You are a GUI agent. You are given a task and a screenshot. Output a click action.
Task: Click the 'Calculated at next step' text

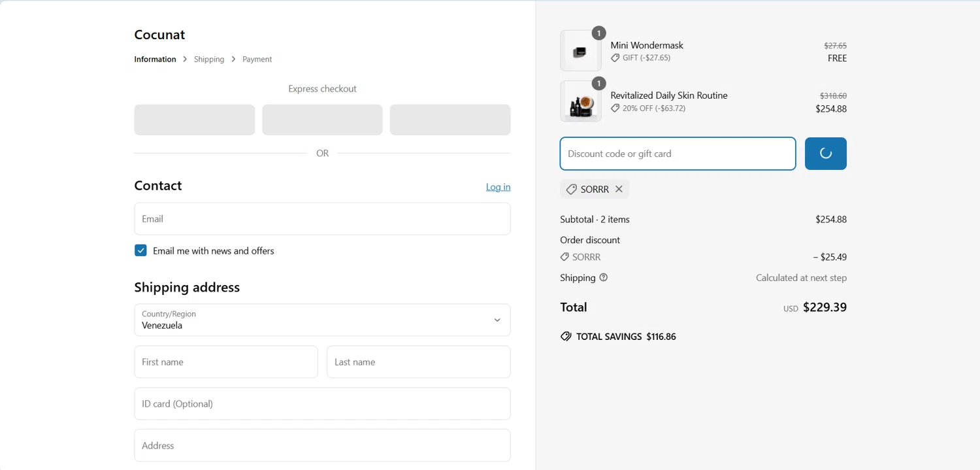pyautogui.click(x=801, y=278)
